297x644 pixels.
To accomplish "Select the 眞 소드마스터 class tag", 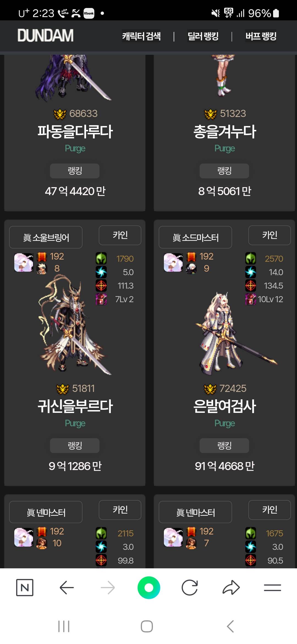I will [x=195, y=237].
